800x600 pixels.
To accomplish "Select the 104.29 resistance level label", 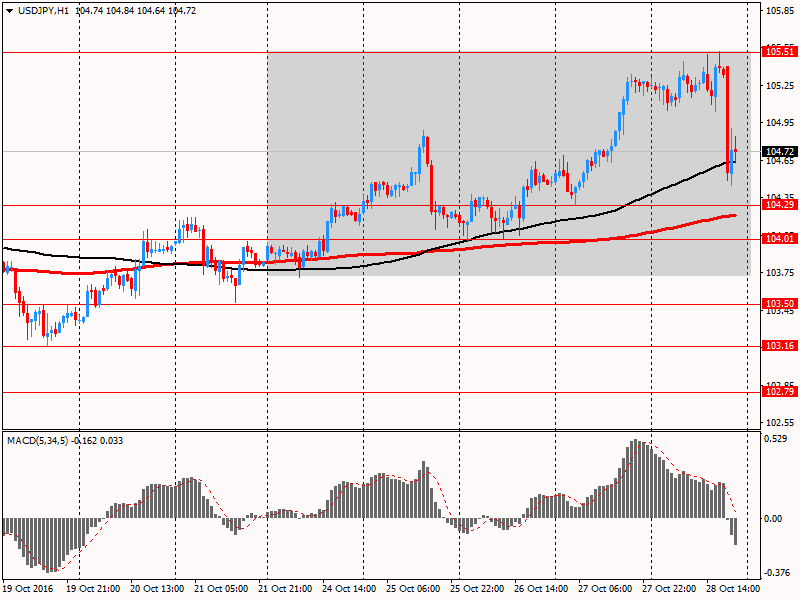I will coord(778,205).
